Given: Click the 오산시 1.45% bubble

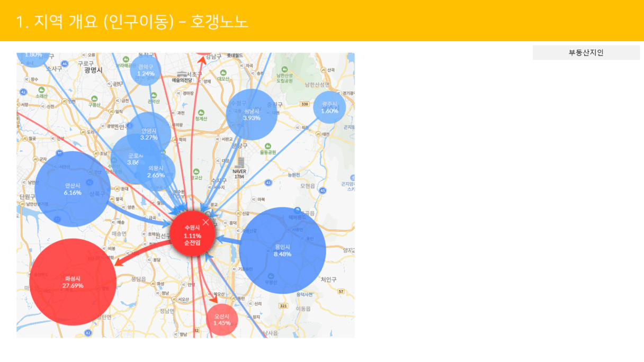Looking at the screenshot, I should (x=222, y=320).
